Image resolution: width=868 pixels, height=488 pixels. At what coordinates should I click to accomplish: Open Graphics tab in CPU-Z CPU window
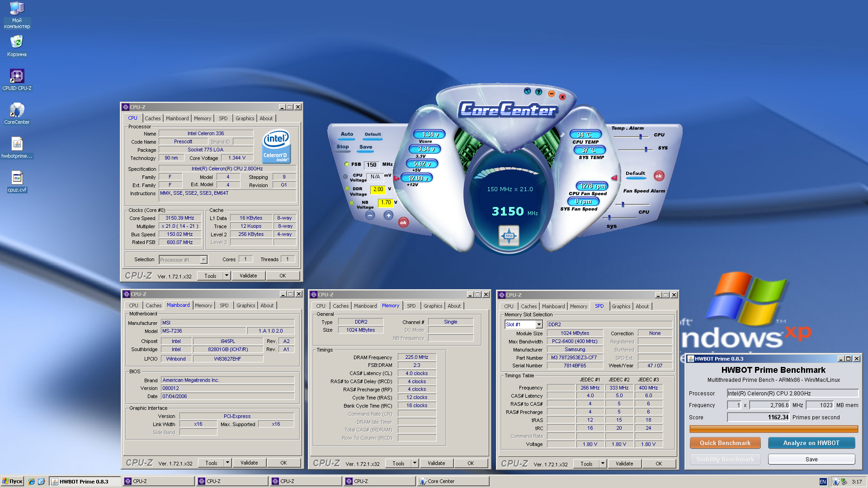(245, 118)
